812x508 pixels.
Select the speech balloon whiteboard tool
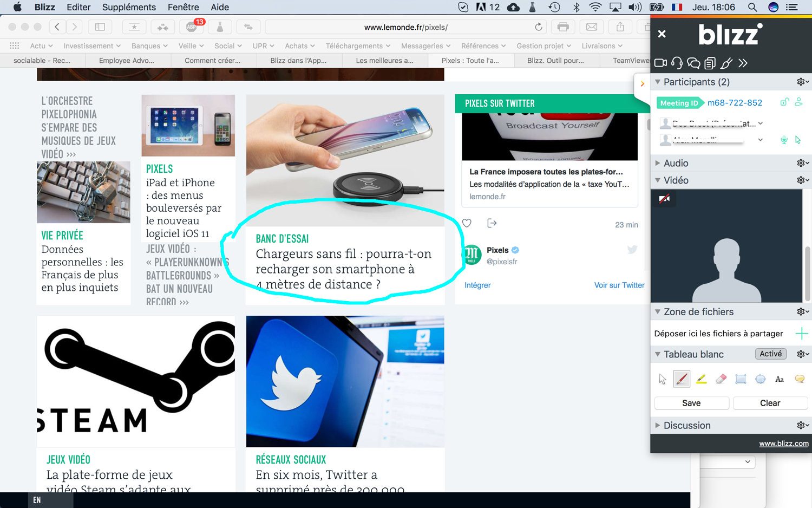[x=800, y=379]
